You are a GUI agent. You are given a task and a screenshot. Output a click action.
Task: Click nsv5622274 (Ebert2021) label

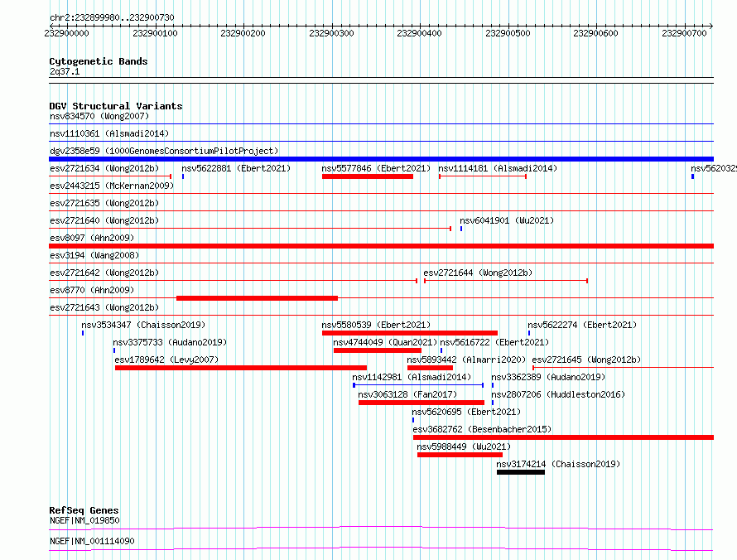tap(582, 325)
